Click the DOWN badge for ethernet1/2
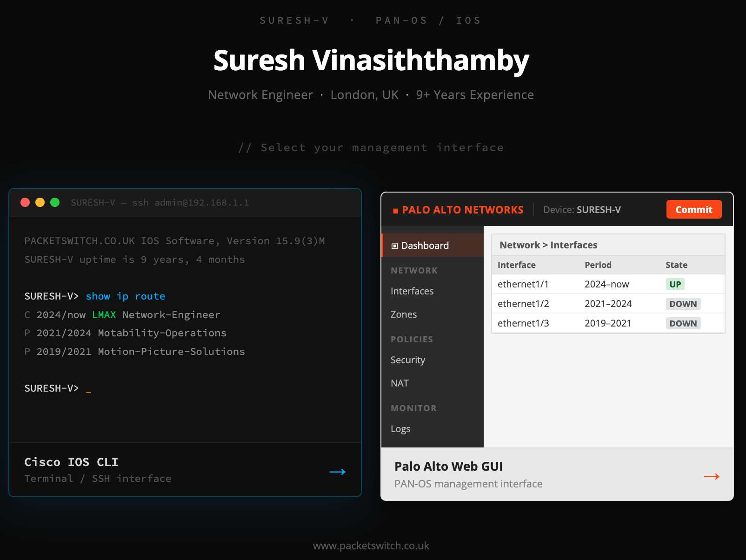 pyautogui.click(x=683, y=304)
